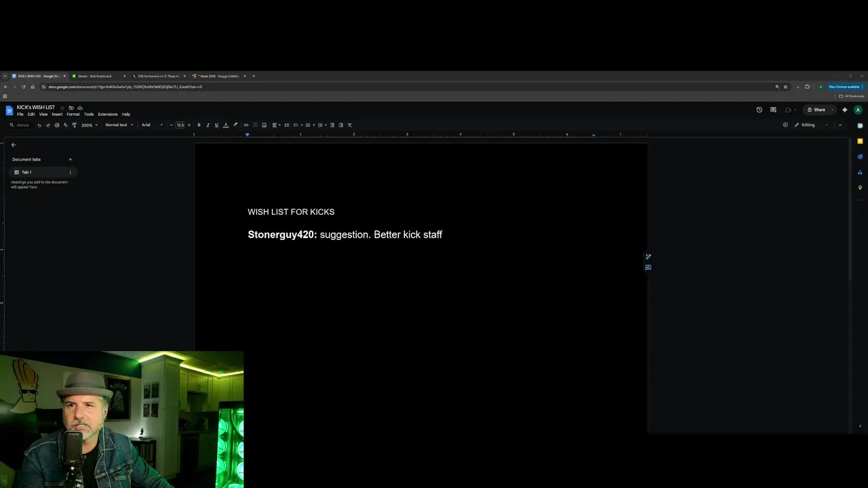Click the browser address bar URL
Screen dimensions: 868x488
coord(125,87)
